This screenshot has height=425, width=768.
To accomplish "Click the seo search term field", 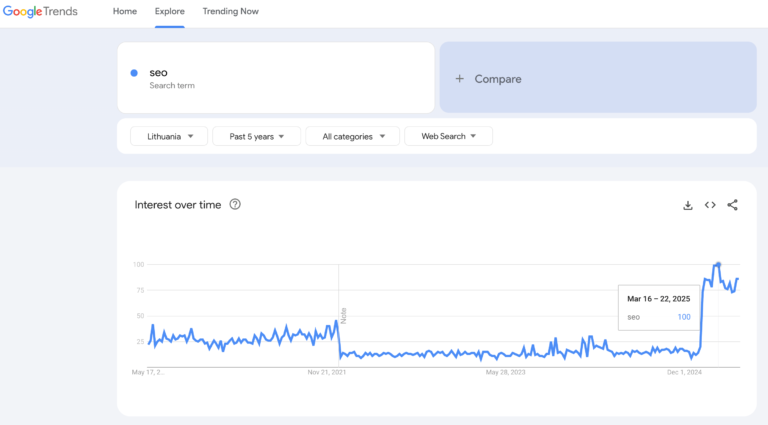I will point(276,77).
